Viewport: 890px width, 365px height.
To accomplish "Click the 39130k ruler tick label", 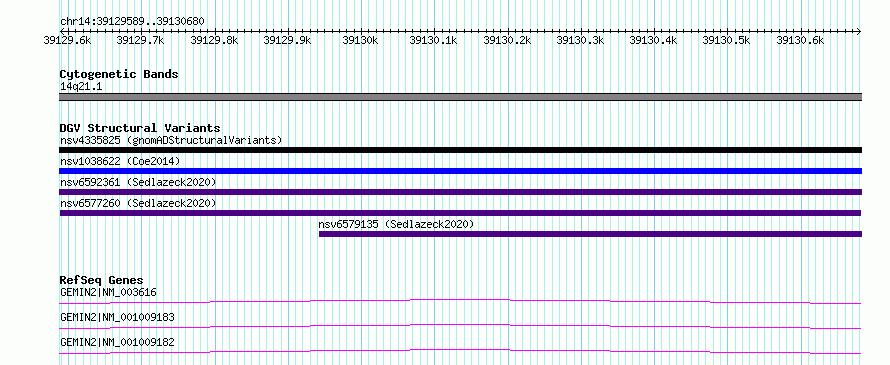I will coord(360,40).
